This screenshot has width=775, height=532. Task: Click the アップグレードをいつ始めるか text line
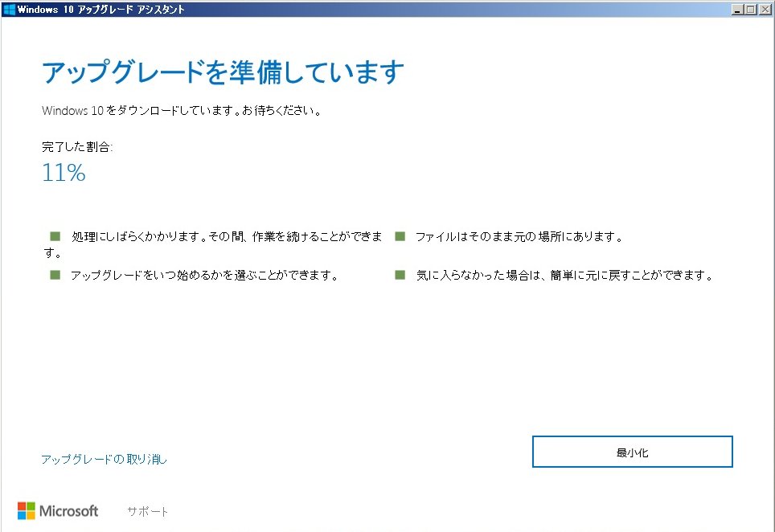[205, 275]
